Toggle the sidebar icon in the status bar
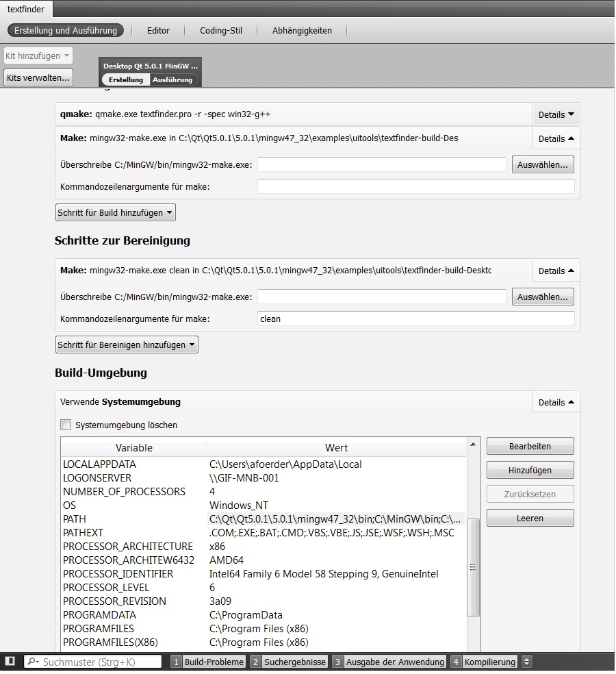The image size is (616, 674). [10, 661]
